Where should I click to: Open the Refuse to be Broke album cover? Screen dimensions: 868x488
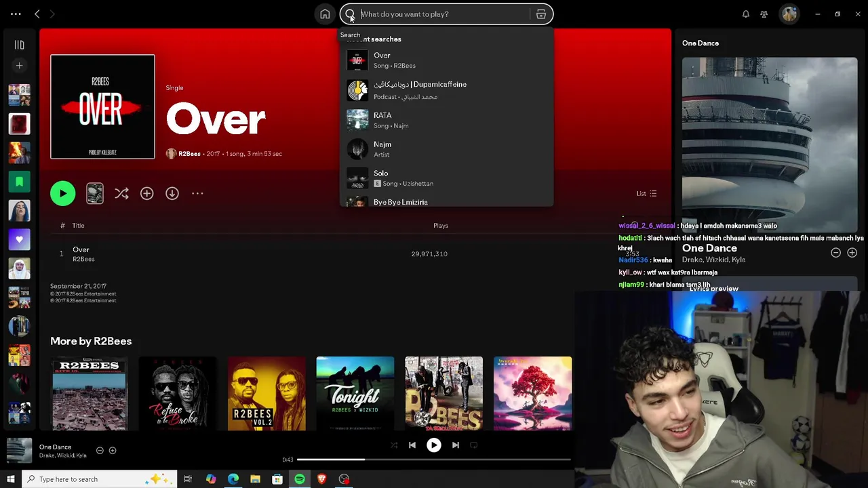tap(178, 393)
